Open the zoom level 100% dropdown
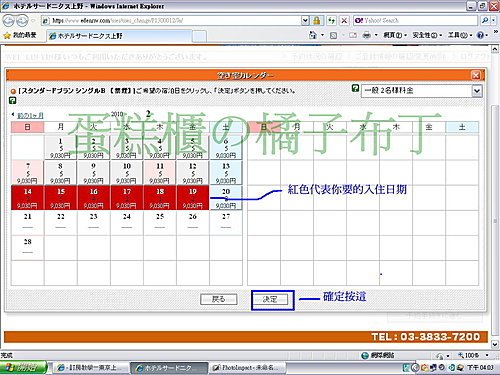 click(487, 355)
